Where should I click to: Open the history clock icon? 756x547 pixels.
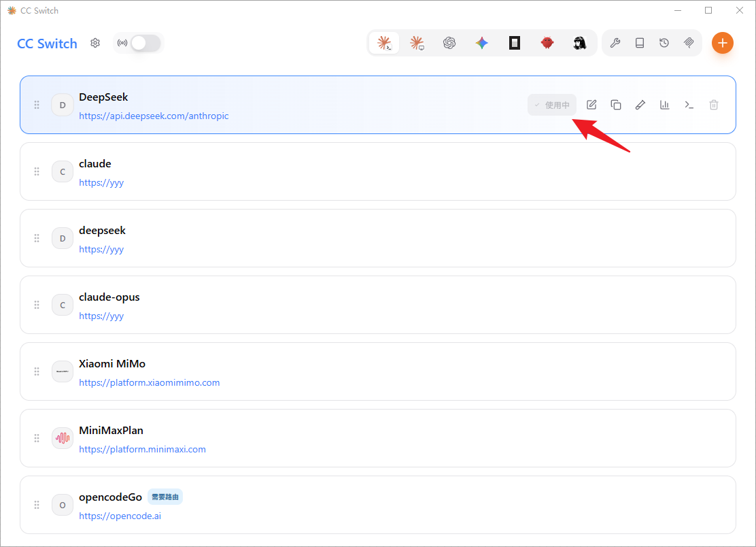(664, 43)
